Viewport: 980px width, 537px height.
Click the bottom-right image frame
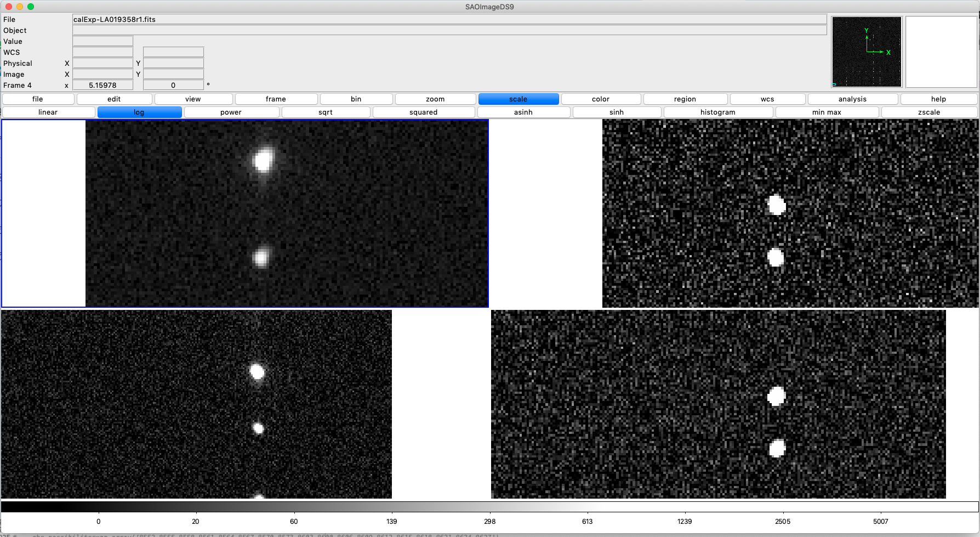(718, 404)
